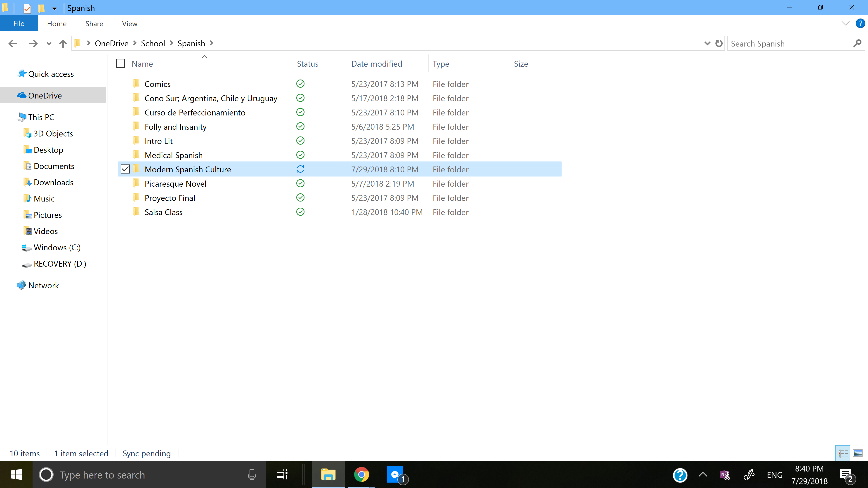Switch to details view icon
Viewport: 868px width, 488px height.
(x=843, y=453)
